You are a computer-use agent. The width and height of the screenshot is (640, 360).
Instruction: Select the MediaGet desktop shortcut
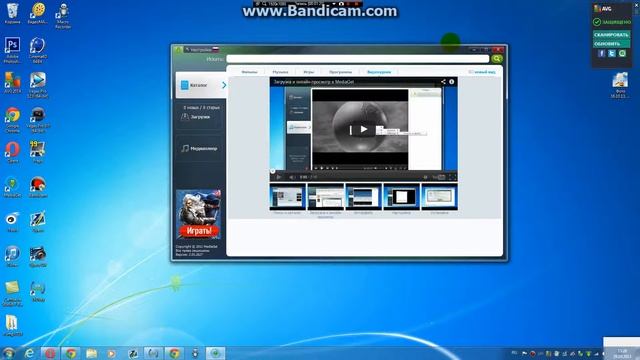13,187
